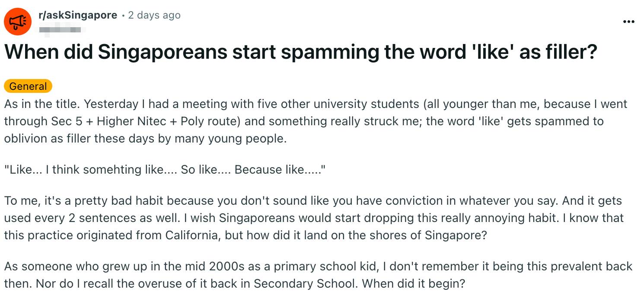The height and width of the screenshot is (298, 644).
Task: Open the r/askSingapore subreddit link
Action: pos(78,15)
